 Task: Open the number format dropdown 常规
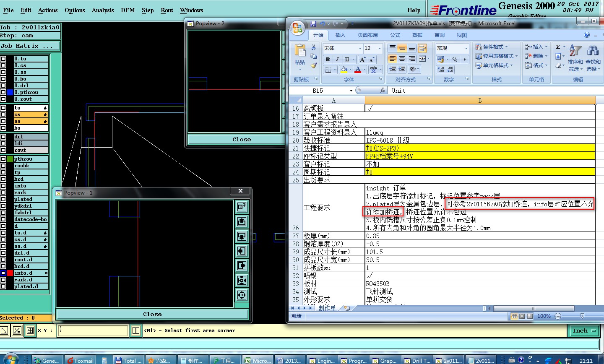point(466,48)
